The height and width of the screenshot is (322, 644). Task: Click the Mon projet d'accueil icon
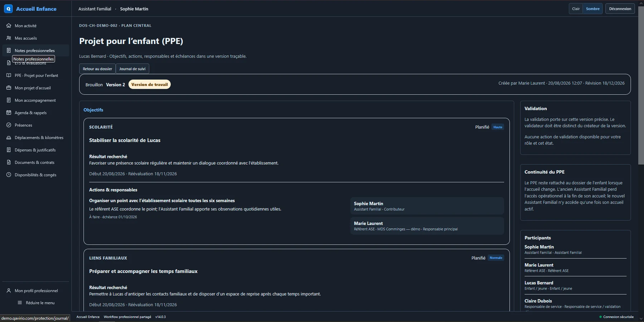point(9,88)
